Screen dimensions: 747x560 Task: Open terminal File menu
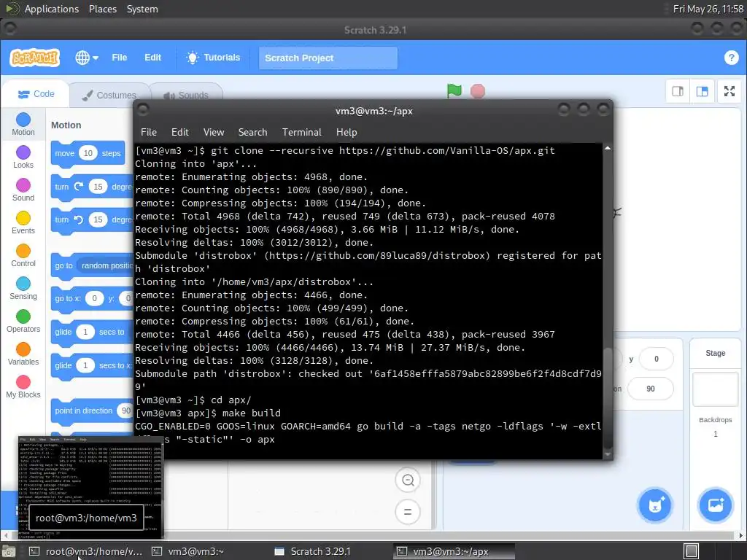pos(149,133)
